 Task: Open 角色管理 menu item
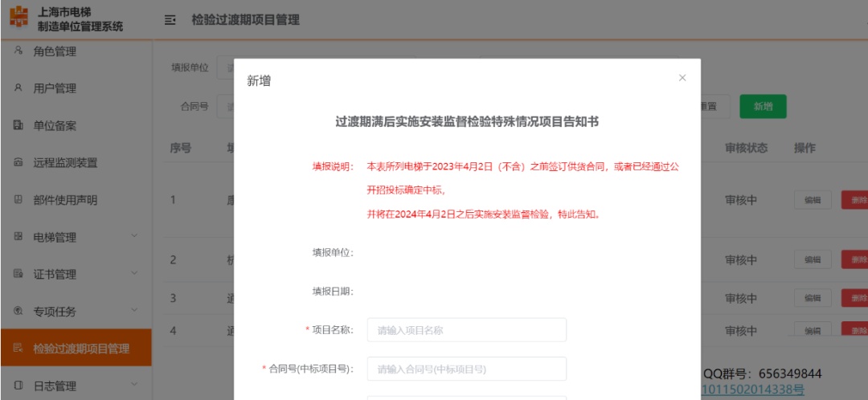pyautogui.click(x=76, y=51)
